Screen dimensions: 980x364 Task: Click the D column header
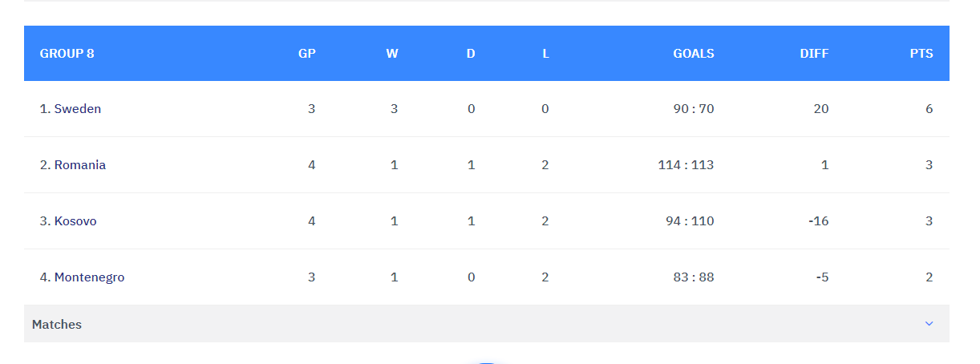click(x=471, y=54)
